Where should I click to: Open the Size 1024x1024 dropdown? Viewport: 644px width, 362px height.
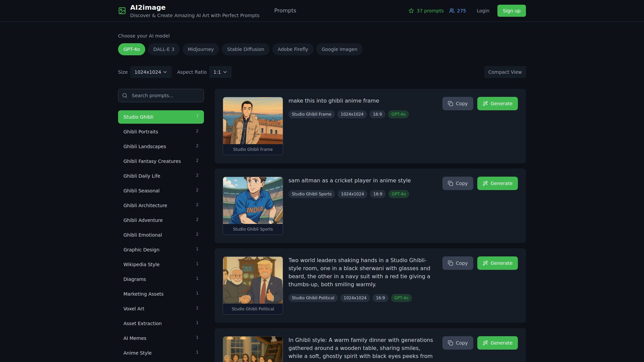click(151, 72)
